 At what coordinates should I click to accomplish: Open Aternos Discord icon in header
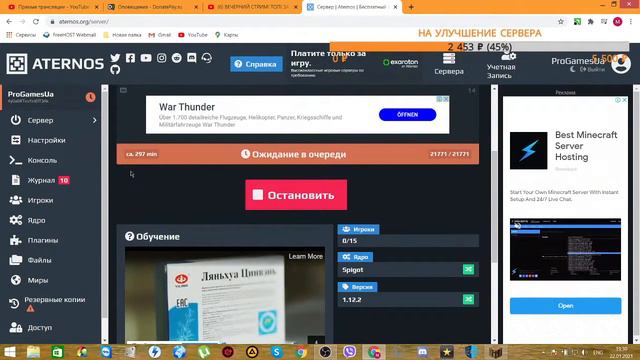(192, 58)
